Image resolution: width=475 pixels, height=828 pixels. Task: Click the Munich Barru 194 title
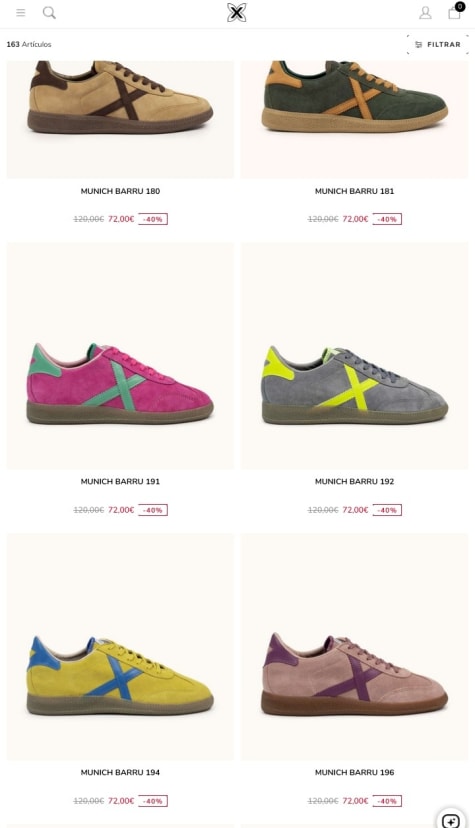click(120, 772)
